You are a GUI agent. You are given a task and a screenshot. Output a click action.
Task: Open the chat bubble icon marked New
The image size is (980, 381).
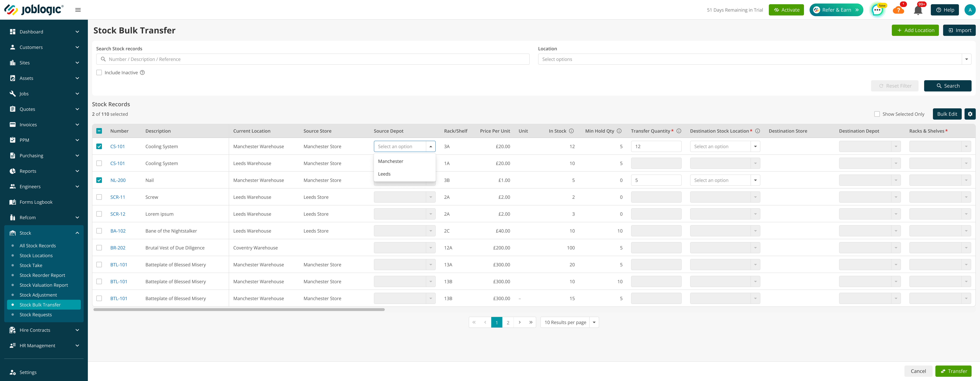pyautogui.click(x=877, y=10)
